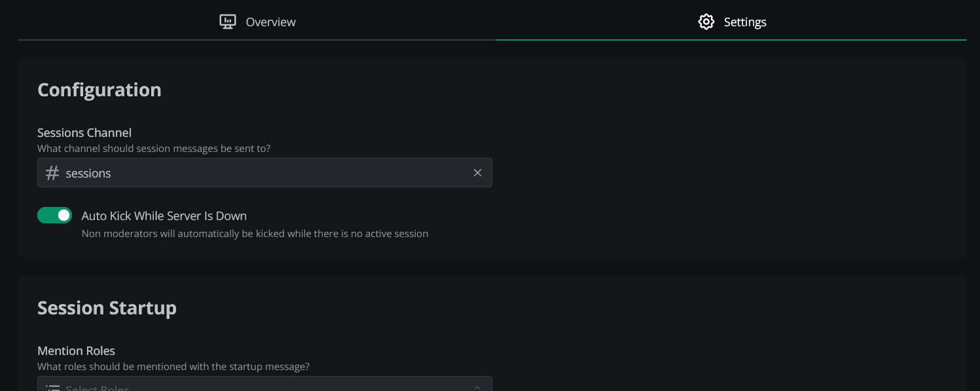The width and height of the screenshot is (980, 391).
Task: Click the monitor icon beside Overview
Action: click(x=227, y=22)
